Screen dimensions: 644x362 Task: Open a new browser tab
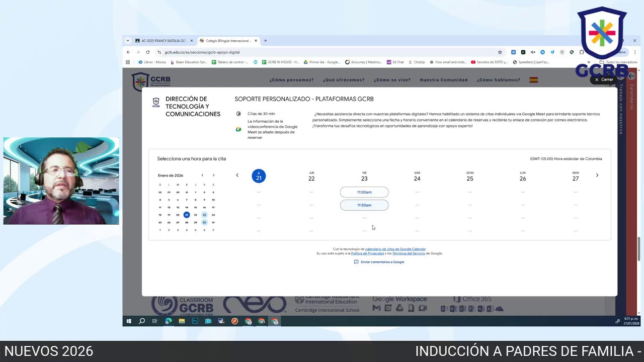266,41
